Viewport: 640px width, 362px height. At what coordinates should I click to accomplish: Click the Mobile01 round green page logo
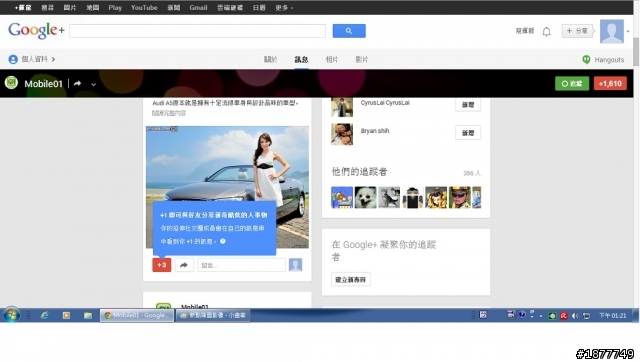[x=11, y=83]
